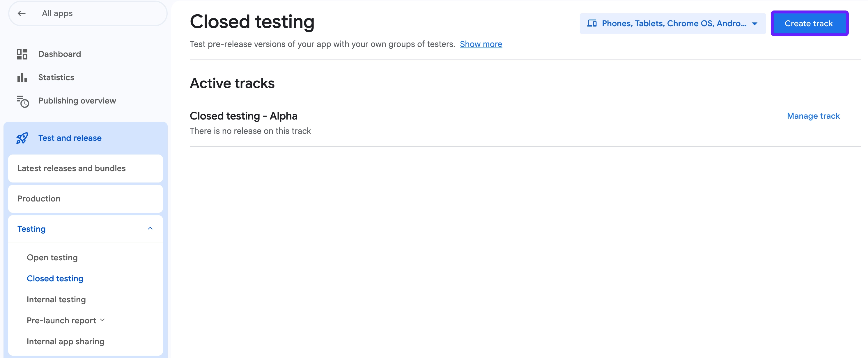Click the dashboard grid icon
The width and height of the screenshot is (868, 358).
[22, 54]
